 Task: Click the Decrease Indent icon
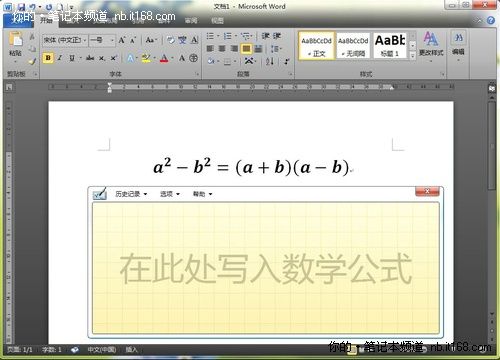pyautogui.click(x=265, y=36)
